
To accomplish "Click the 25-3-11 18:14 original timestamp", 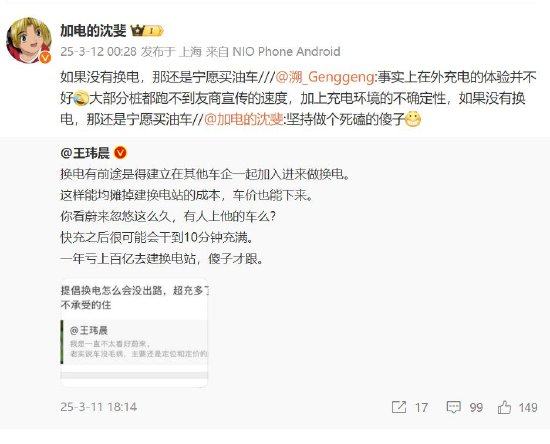I will tap(99, 407).
